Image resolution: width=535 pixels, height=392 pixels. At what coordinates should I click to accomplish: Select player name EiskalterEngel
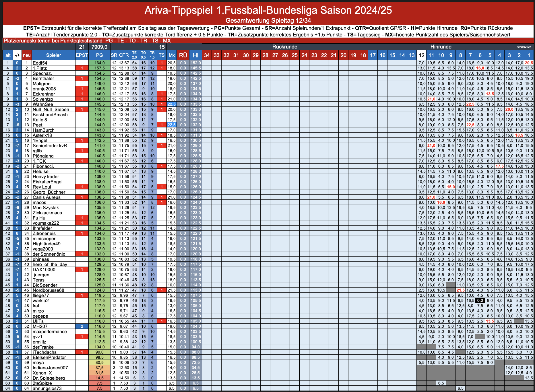tap(48, 182)
